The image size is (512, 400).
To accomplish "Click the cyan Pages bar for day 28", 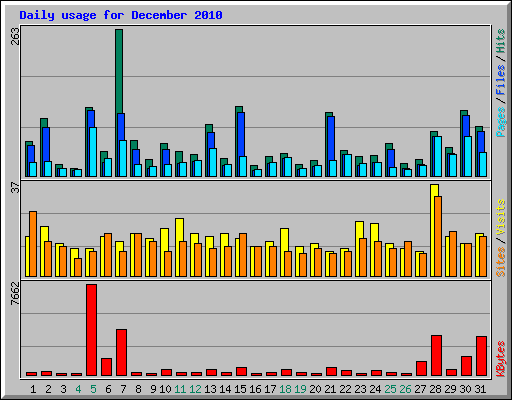I will pyautogui.click(x=438, y=157).
